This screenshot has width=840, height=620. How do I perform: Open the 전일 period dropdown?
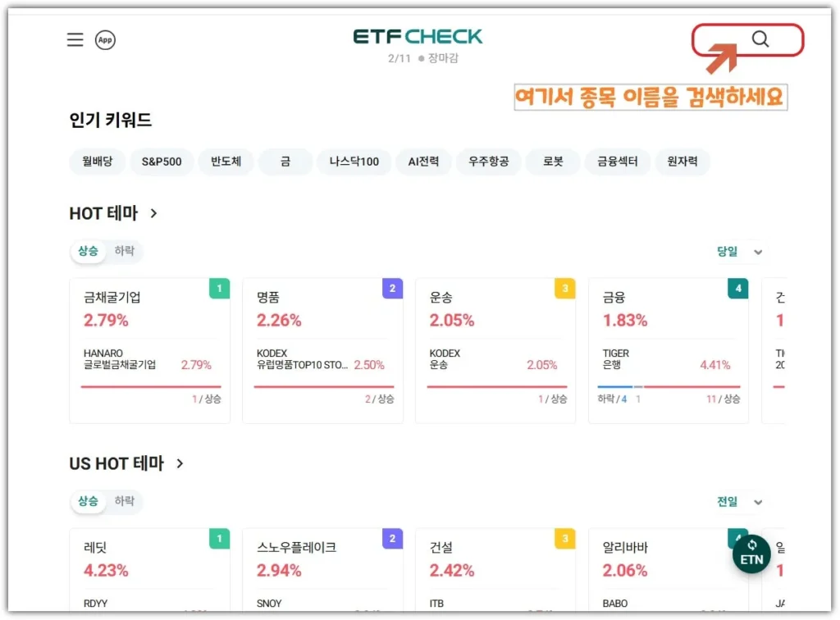click(740, 502)
